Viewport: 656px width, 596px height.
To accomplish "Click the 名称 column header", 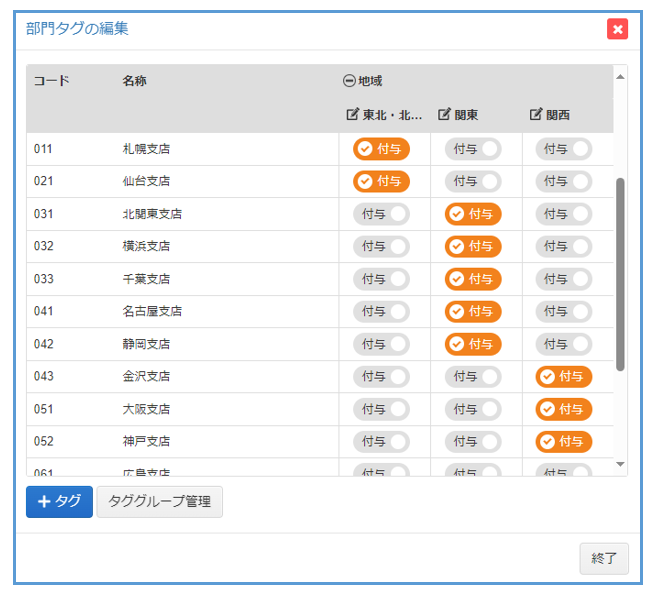I will coord(135,81).
